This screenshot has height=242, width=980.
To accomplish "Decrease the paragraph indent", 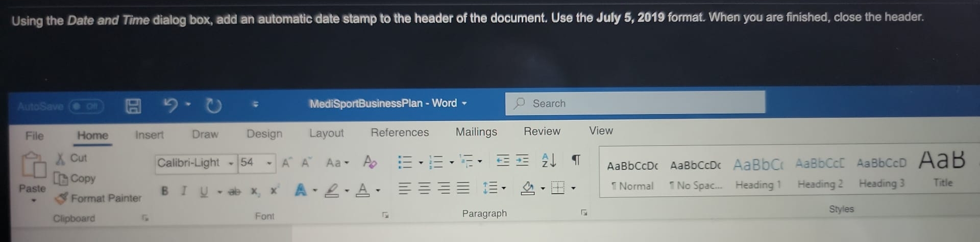I will (503, 161).
